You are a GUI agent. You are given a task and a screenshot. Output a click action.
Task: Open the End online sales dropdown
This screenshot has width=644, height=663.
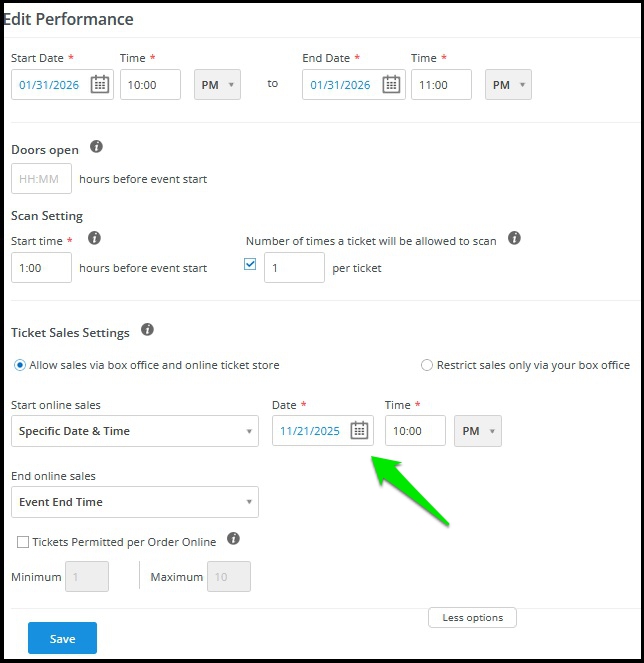[135, 502]
